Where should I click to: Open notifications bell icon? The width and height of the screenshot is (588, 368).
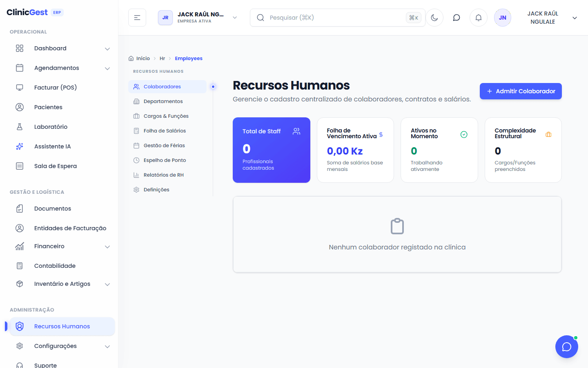click(479, 18)
